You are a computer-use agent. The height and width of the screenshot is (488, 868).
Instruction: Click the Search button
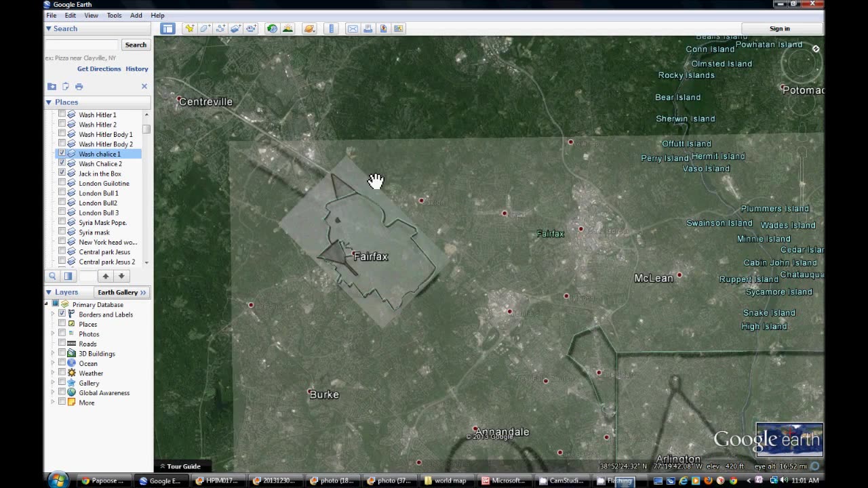136,45
